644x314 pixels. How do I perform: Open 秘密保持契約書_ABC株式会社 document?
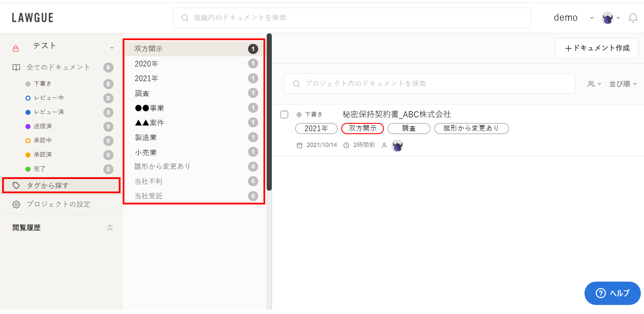(396, 114)
